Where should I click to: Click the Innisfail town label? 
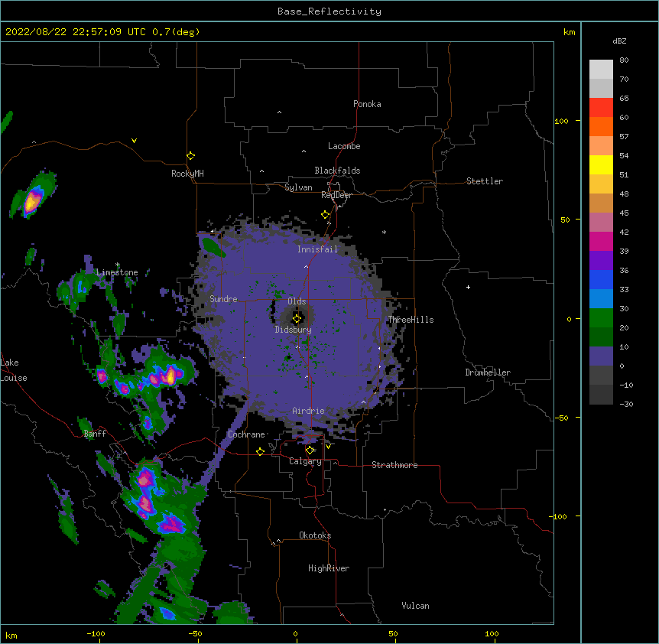[317, 249]
